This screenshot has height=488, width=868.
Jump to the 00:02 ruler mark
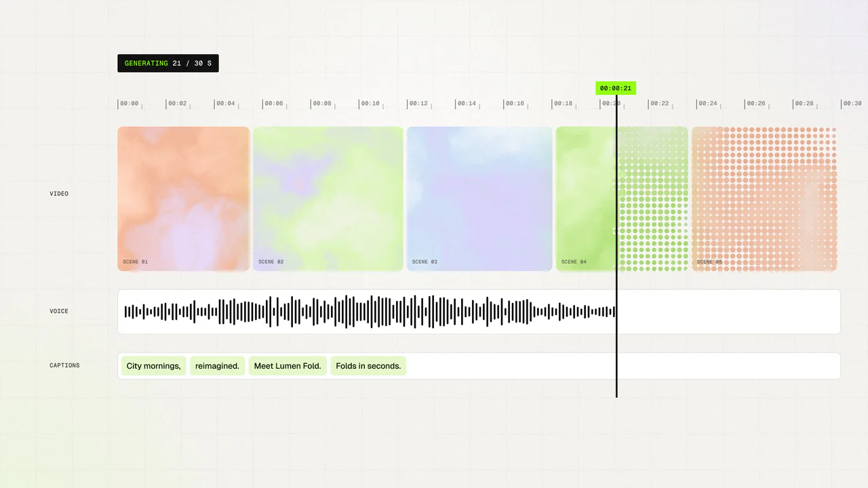pos(178,104)
